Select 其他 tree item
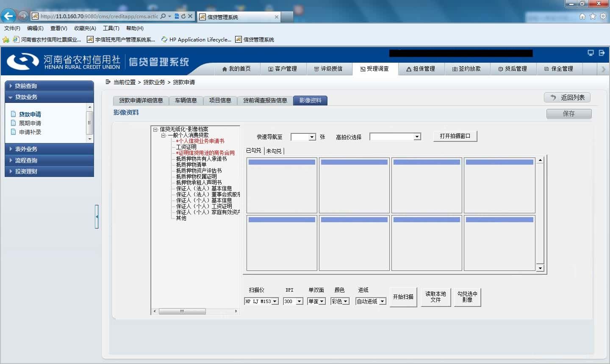The width and height of the screenshot is (610, 364). point(181,218)
